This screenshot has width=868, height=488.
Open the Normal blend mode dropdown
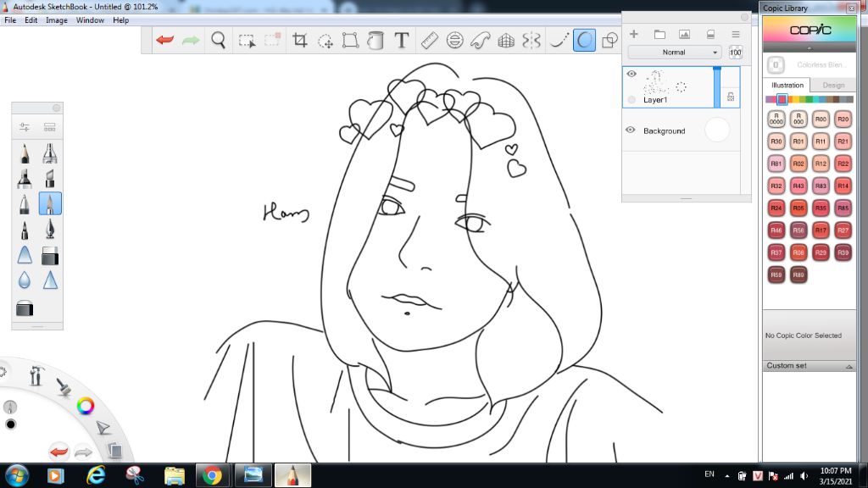click(x=674, y=52)
